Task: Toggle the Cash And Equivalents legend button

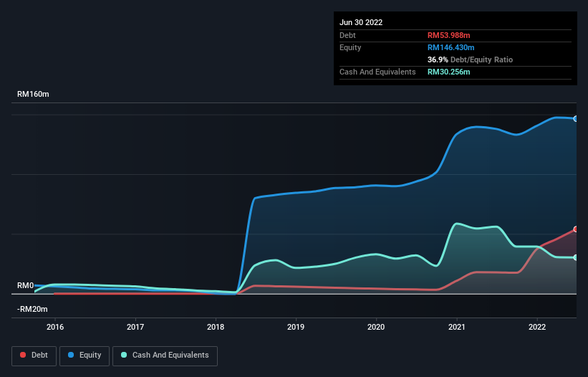Action: click(x=165, y=355)
